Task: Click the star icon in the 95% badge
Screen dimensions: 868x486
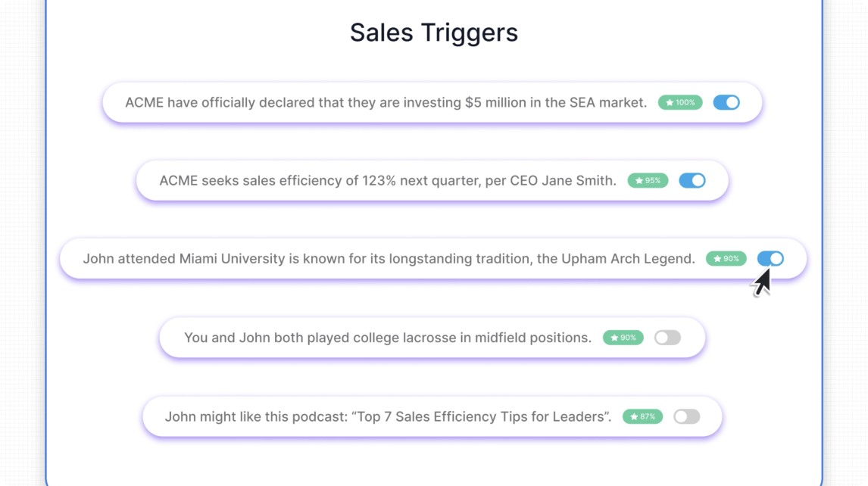Action: tap(639, 181)
